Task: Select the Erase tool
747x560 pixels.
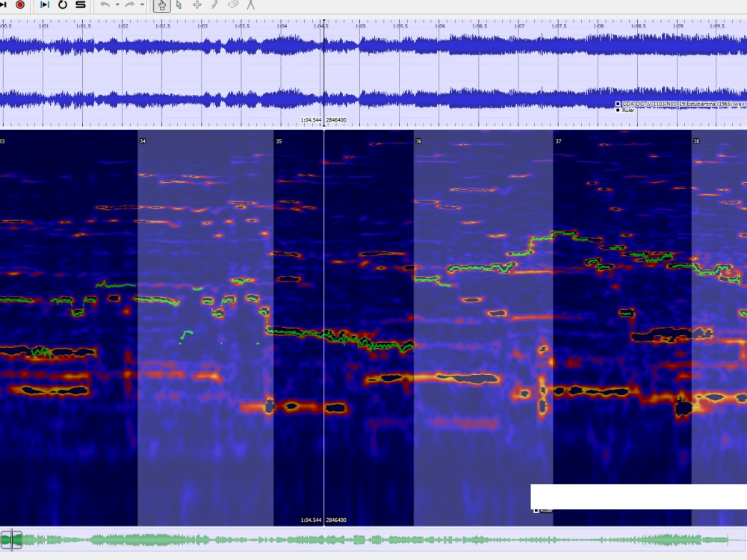Action: (233, 4)
